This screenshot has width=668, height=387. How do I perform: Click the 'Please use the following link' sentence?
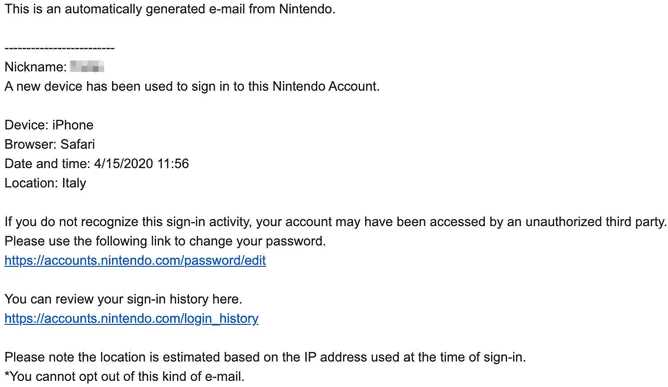pyautogui.click(x=165, y=241)
